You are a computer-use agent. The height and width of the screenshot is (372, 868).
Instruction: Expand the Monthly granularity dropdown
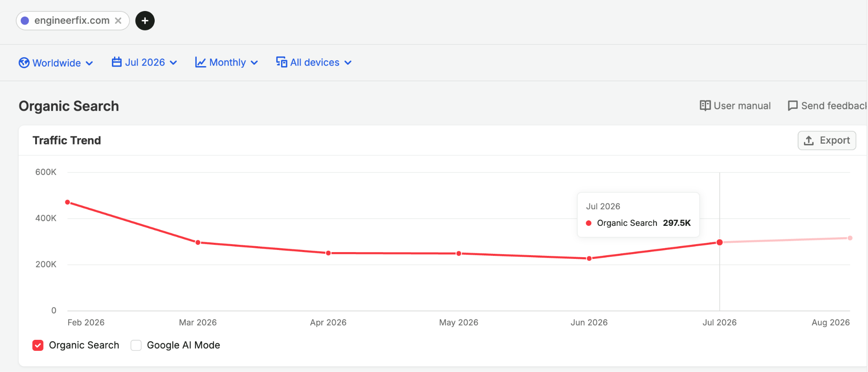(227, 62)
